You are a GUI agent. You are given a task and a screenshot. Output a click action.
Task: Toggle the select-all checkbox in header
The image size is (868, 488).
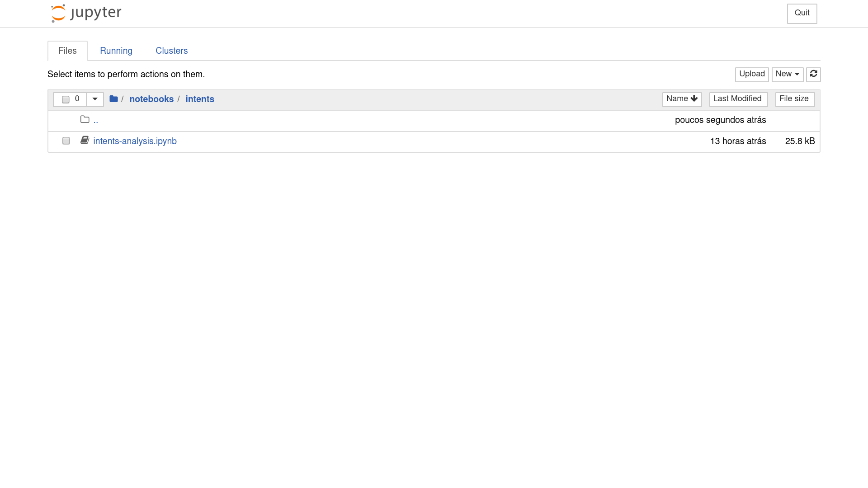[x=66, y=99]
